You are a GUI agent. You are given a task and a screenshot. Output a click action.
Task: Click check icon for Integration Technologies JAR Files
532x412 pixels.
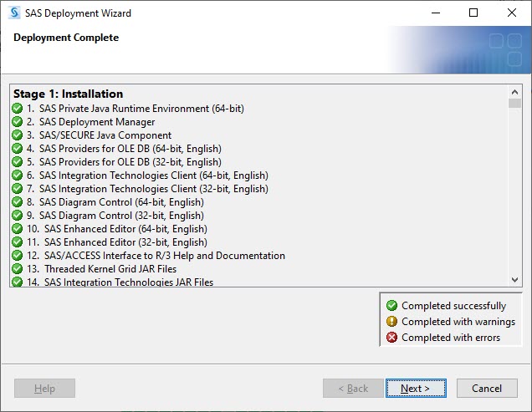point(17,282)
